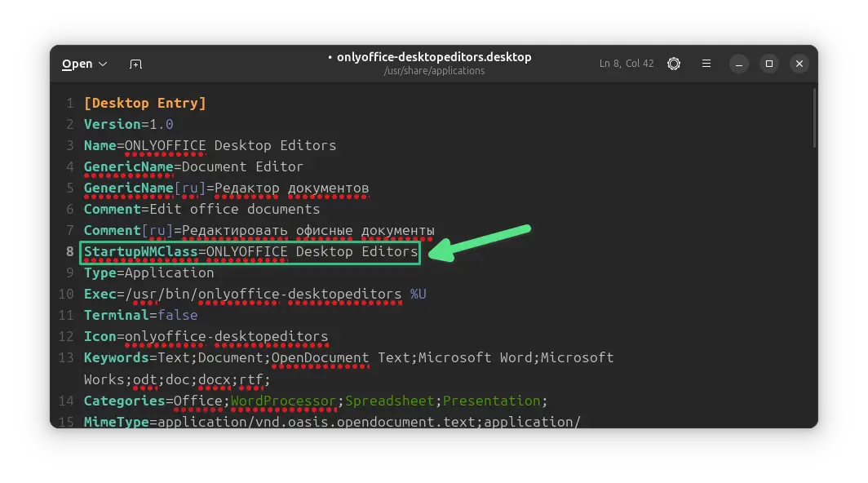Click the highlighted StartupWMClass line text

(250, 251)
